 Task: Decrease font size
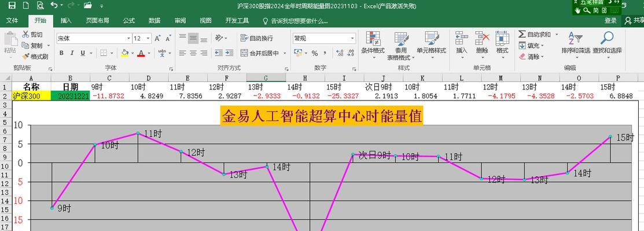(168, 39)
